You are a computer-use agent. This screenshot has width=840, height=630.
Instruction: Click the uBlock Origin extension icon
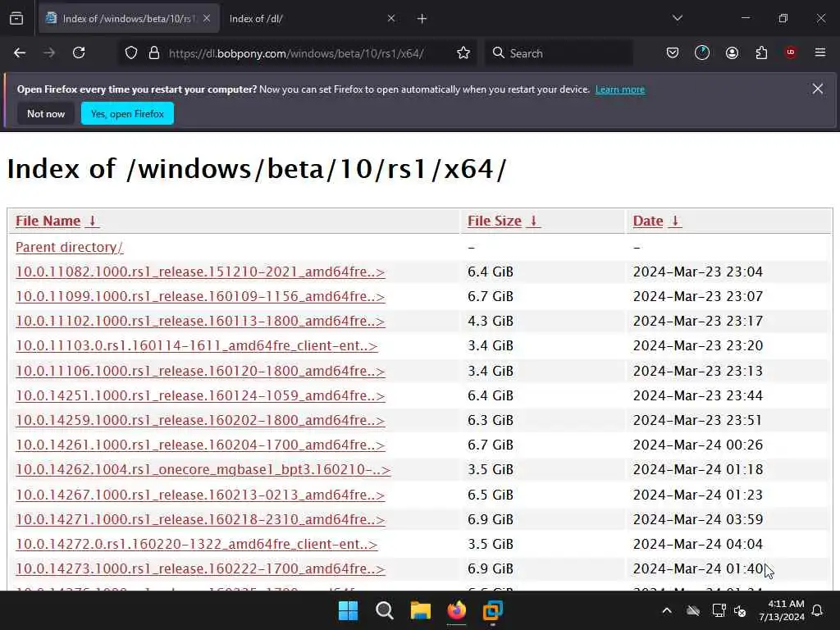(791, 52)
